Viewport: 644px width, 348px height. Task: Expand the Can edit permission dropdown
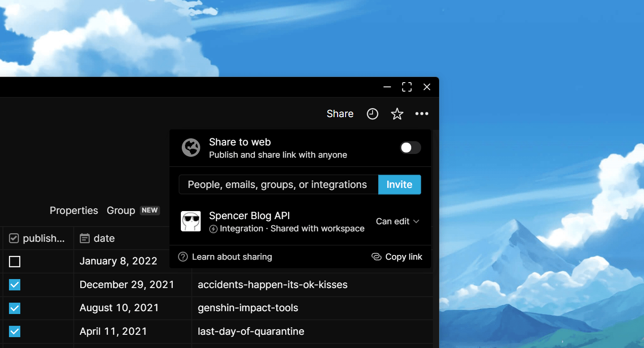[398, 221]
